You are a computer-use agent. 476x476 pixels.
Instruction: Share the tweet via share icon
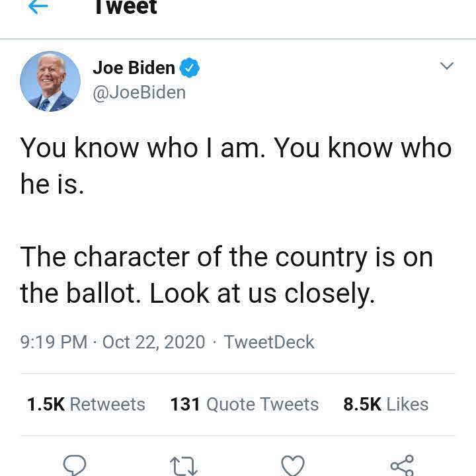pyautogui.click(x=402, y=465)
